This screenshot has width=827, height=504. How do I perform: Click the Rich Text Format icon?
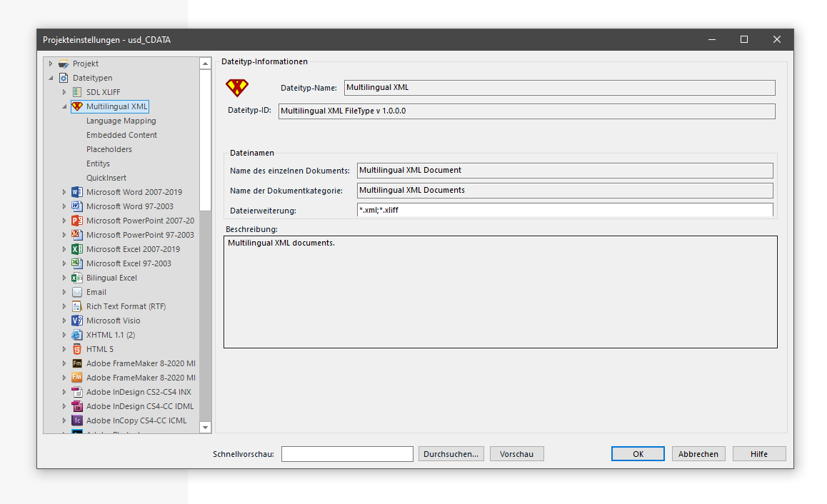pos(77,306)
